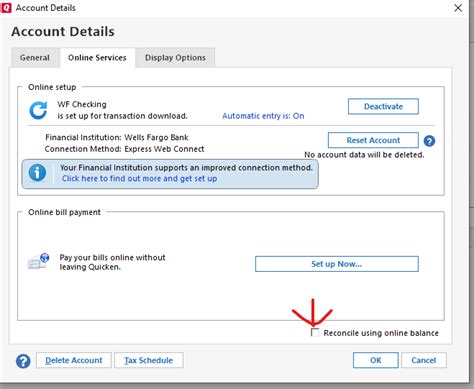
Task: Click the blue refresh arrow icon beside WF Checking
Action: (x=38, y=111)
